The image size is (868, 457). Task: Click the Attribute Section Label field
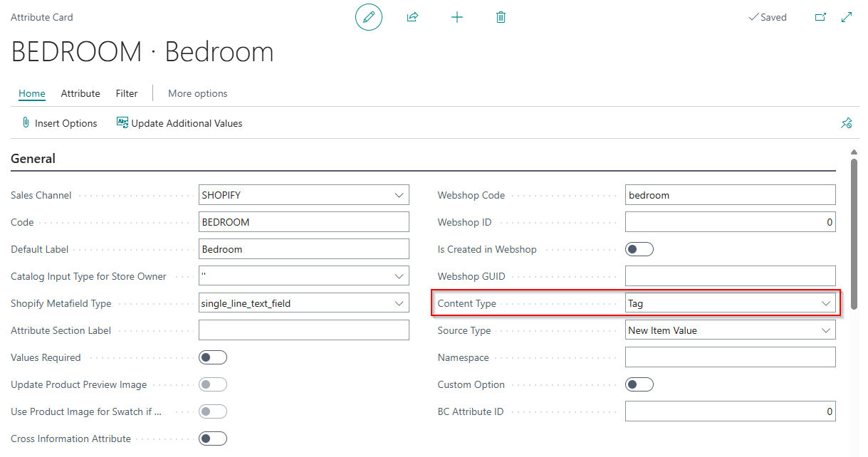[x=304, y=330]
